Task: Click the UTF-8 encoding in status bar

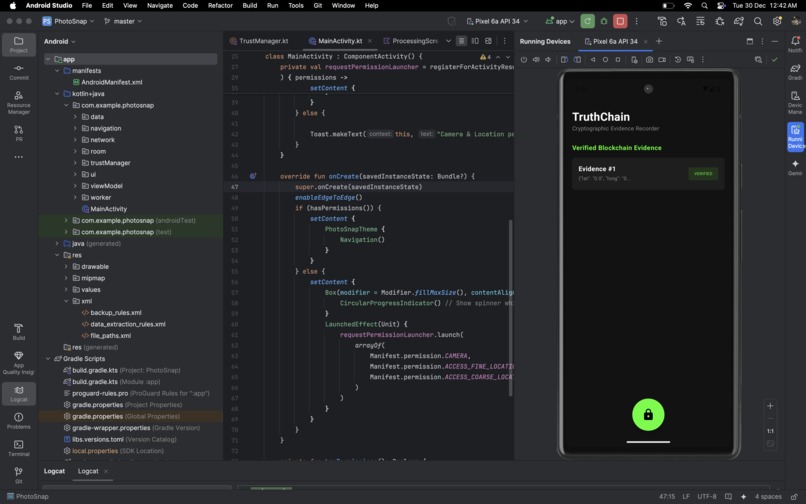Action: 707,496
